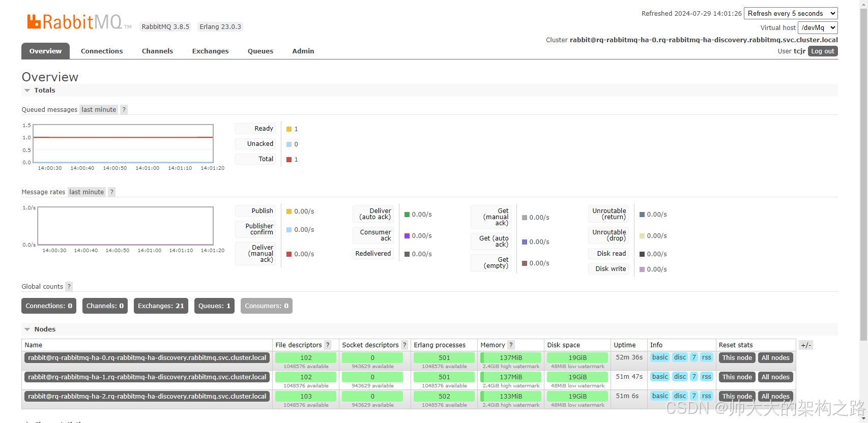Open help for File descriptors column
The image size is (868, 423).
pyautogui.click(x=328, y=345)
